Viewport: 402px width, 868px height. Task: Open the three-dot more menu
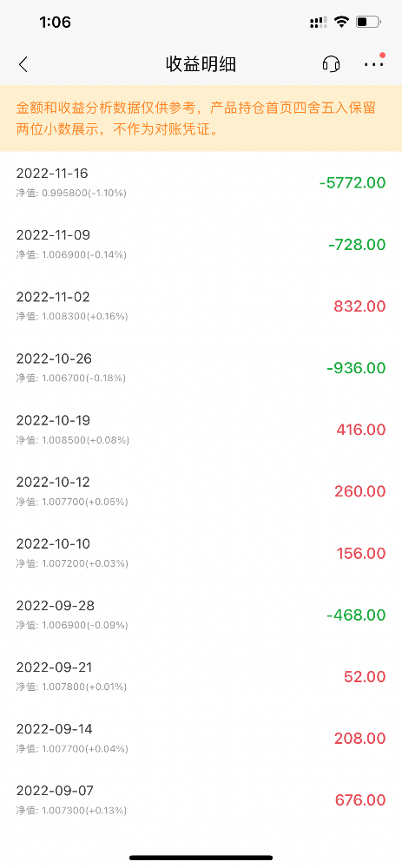373,65
